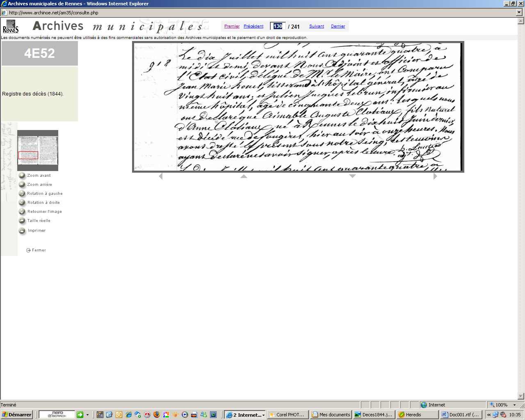This screenshot has width=525, height=420.
Task: Jump to Dernier page
Action: click(338, 26)
